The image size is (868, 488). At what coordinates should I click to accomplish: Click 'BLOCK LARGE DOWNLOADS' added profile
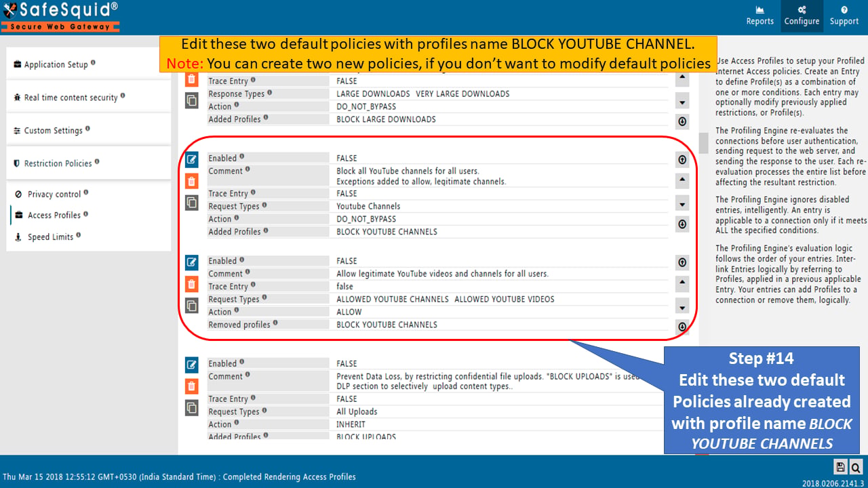click(386, 119)
